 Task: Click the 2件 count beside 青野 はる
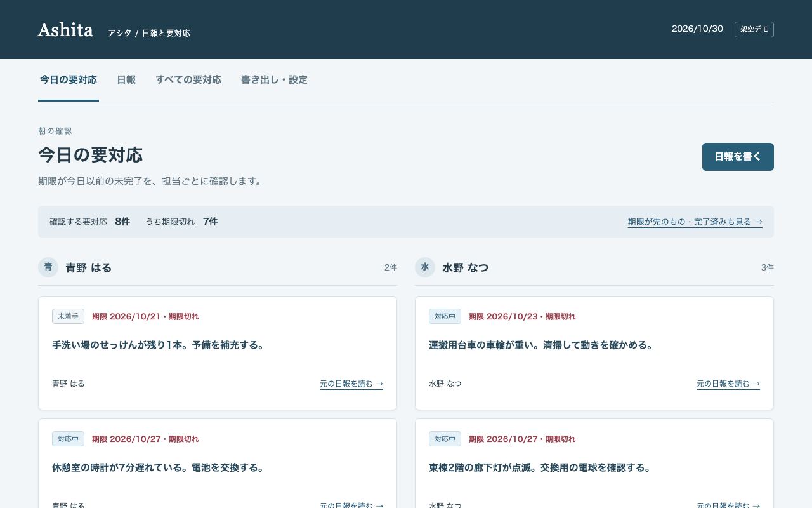(391, 267)
